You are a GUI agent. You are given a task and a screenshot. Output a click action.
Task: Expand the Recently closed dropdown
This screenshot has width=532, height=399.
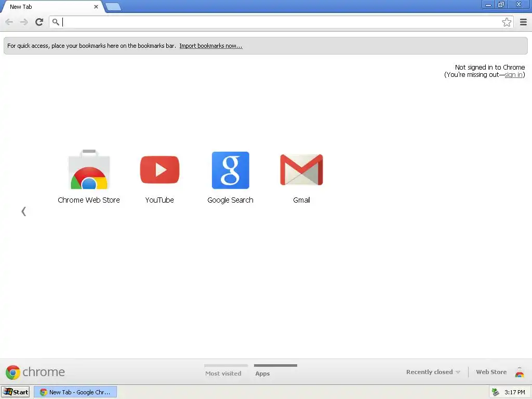(433, 372)
